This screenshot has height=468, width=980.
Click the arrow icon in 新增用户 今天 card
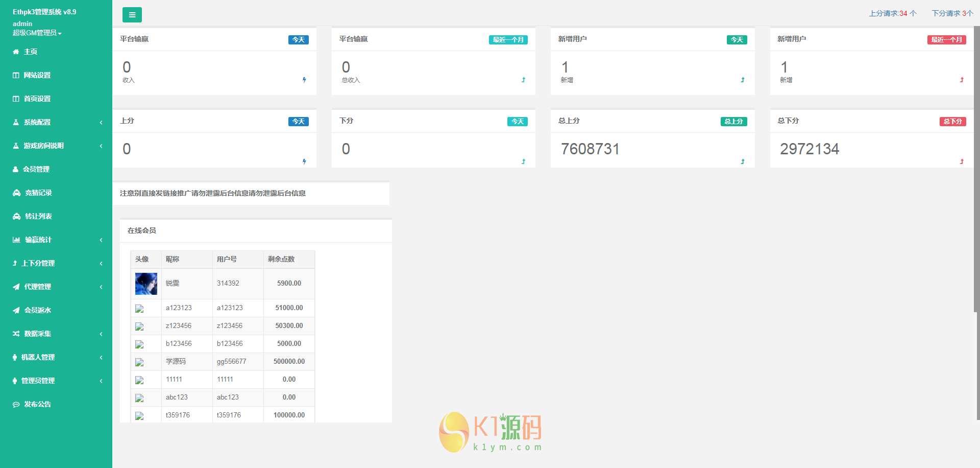click(x=743, y=80)
